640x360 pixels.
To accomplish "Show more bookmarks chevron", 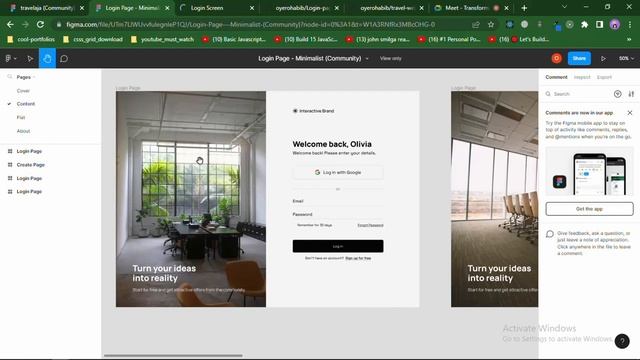I will (x=629, y=40).
